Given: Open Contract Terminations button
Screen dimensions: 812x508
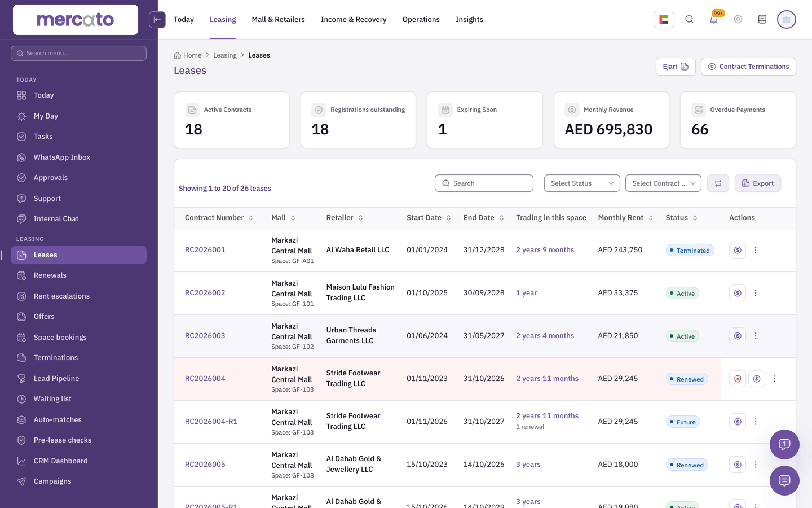Looking at the screenshot, I should [748, 67].
